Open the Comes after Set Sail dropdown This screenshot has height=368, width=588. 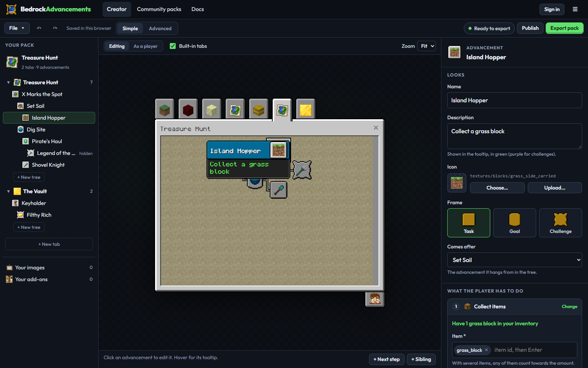coord(514,260)
